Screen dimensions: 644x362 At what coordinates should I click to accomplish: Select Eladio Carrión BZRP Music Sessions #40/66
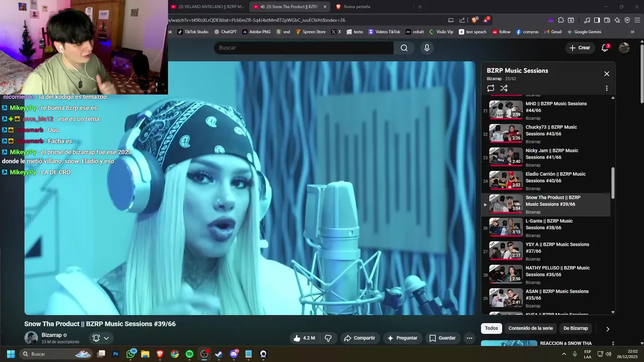[x=546, y=180]
